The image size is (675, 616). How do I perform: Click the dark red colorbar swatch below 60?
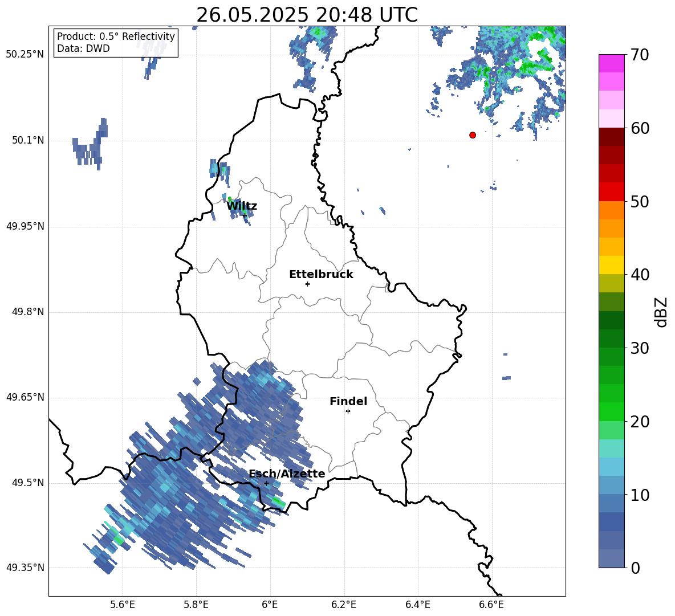[611, 137]
